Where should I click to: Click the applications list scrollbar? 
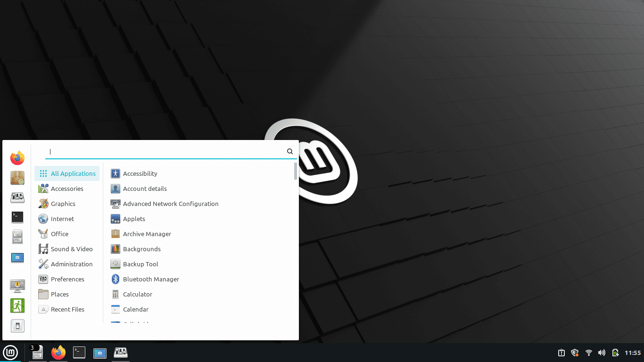point(296,172)
